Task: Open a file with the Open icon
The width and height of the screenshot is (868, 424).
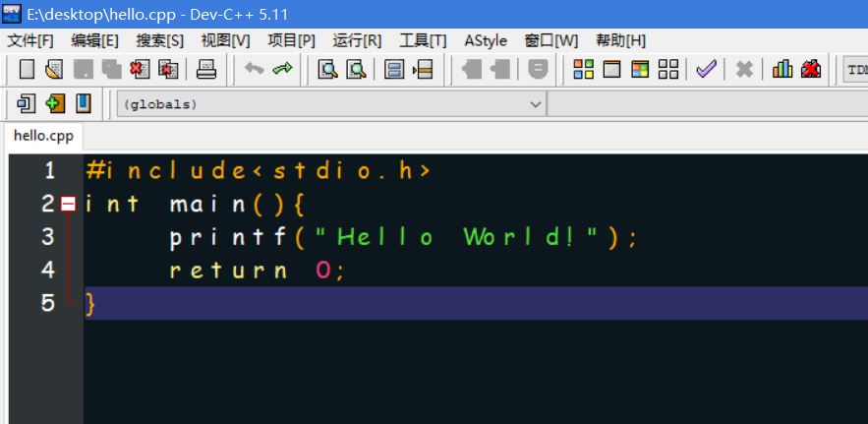Action: point(54,70)
